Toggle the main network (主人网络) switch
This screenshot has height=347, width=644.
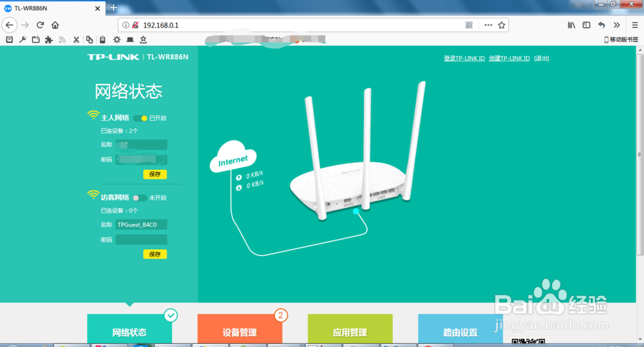(x=140, y=118)
